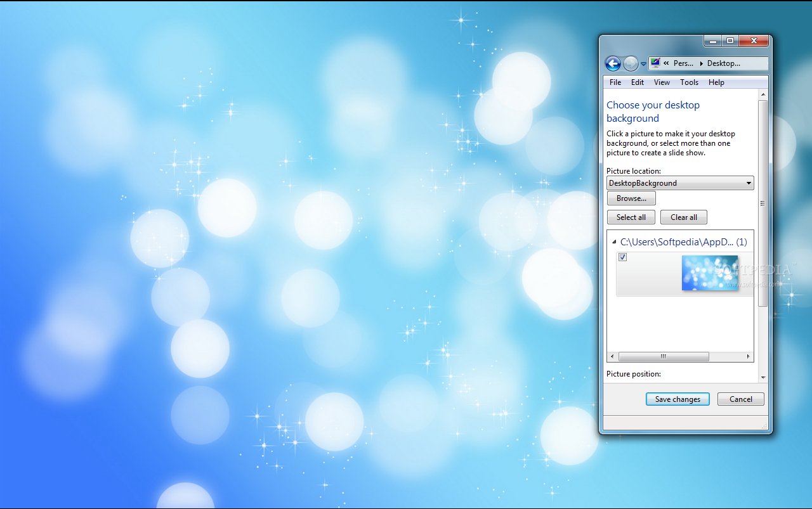This screenshot has width=812, height=509.
Task: Click the "Picture location:" label
Action: point(634,171)
